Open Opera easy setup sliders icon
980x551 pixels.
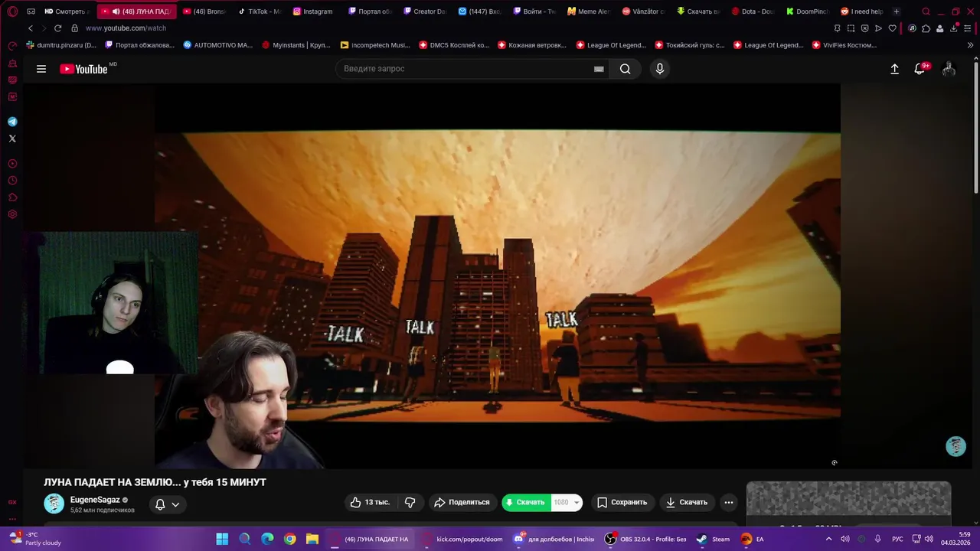[969, 28]
